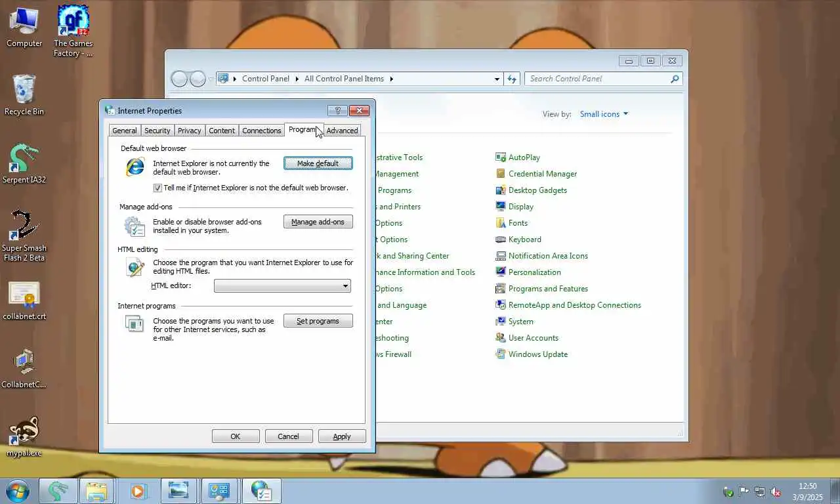Open The Games Factory desktop shortcut
This screenshot has height=504, width=840.
[x=73, y=31]
